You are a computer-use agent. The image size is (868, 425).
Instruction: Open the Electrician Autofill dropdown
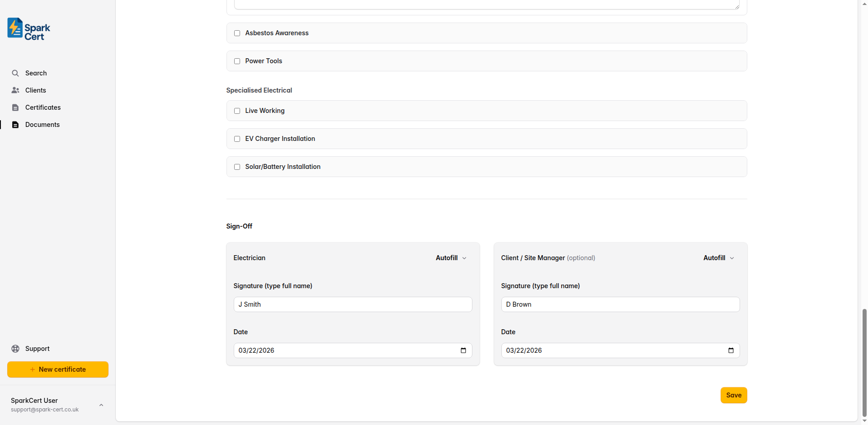pos(450,258)
